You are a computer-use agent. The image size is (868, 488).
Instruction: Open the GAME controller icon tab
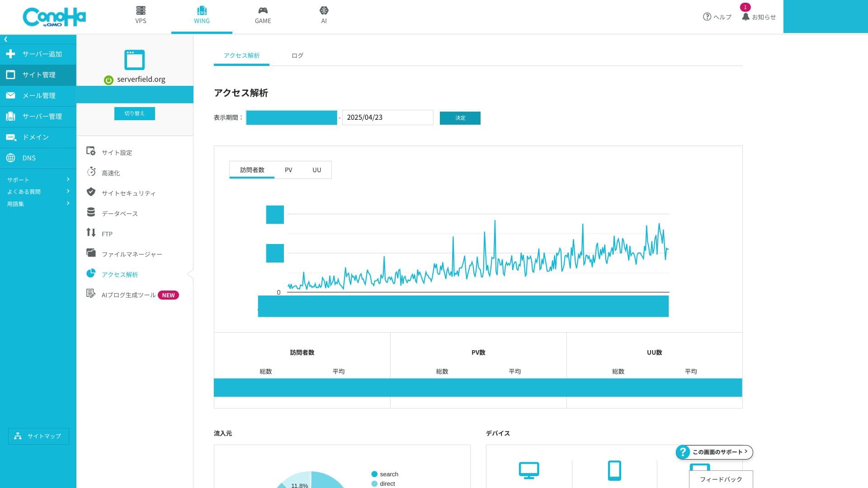[x=263, y=10]
